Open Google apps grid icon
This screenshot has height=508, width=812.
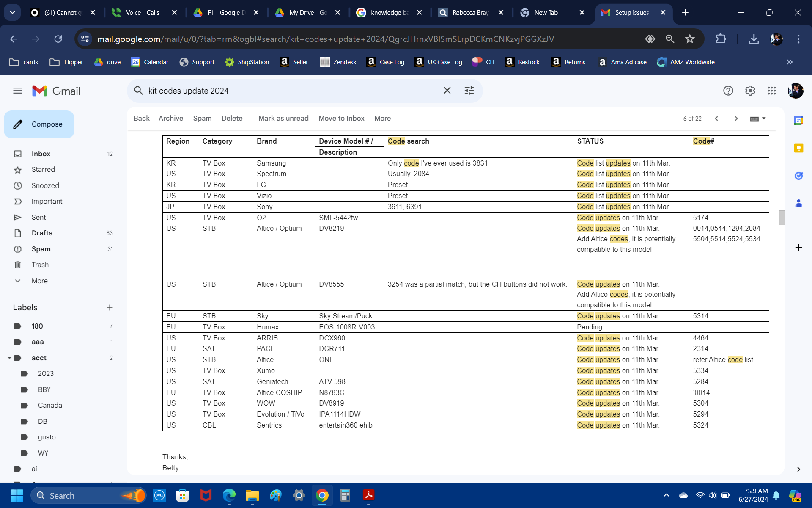tap(772, 91)
